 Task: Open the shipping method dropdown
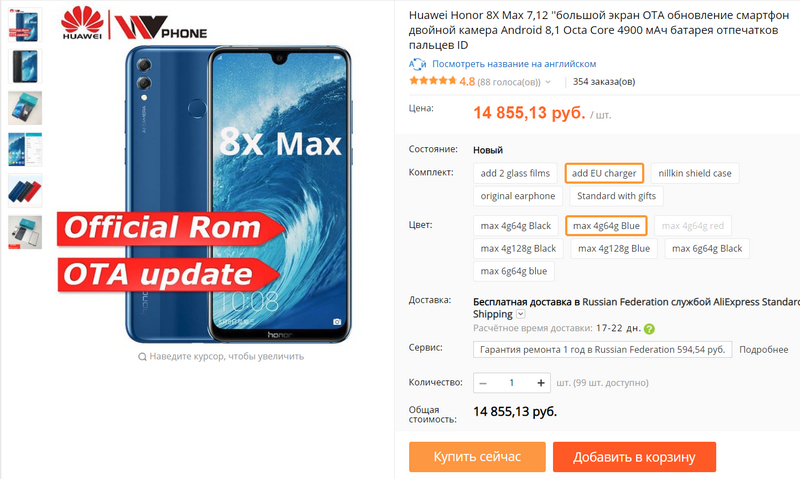[x=520, y=314]
